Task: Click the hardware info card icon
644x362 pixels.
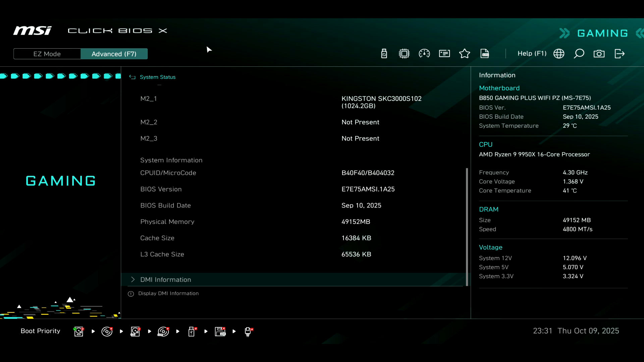Action: pyautogui.click(x=444, y=54)
